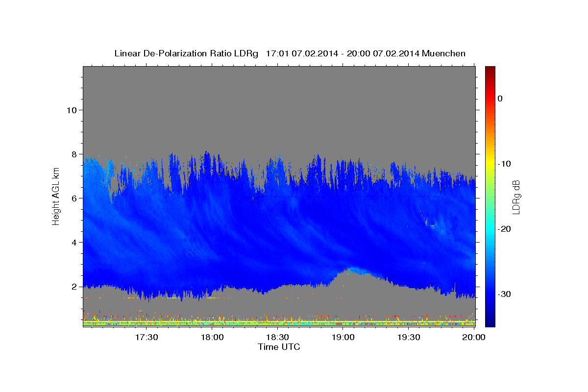Pick the yellow band of the colorbar

[x=490, y=164]
